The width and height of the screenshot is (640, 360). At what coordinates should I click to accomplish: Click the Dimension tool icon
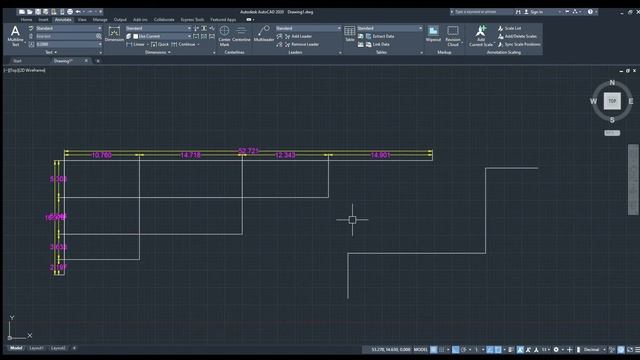(114, 33)
